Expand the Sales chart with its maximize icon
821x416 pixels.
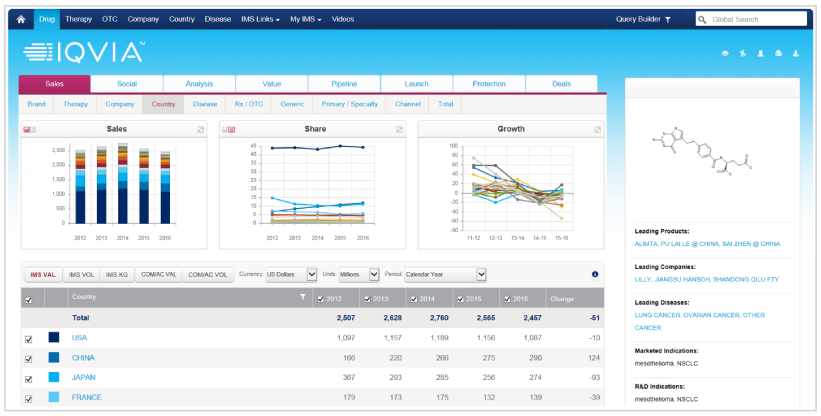pyautogui.click(x=201, y=129)
